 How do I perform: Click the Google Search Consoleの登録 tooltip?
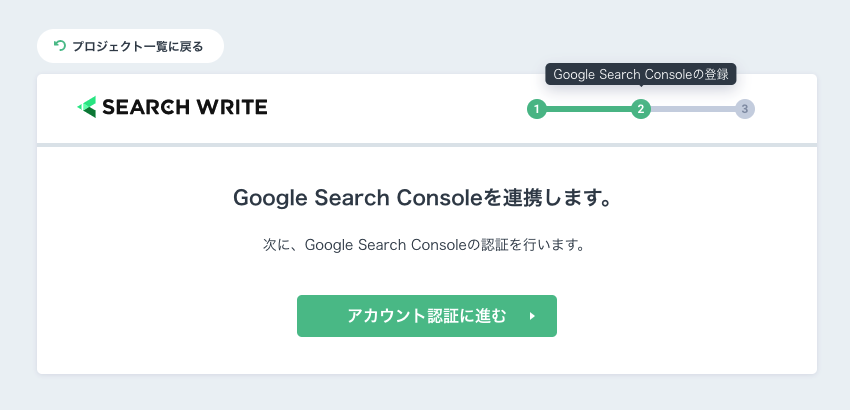coord(641,74)
